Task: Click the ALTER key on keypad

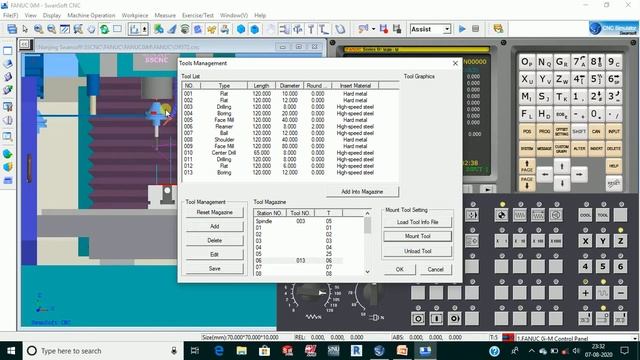Action: 579,149
